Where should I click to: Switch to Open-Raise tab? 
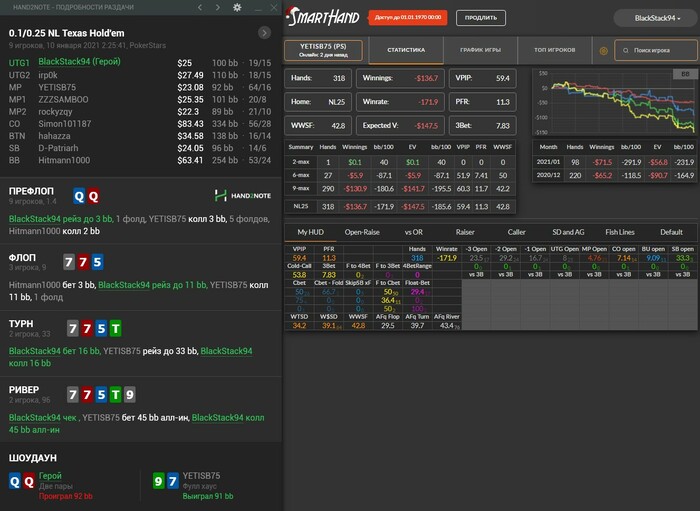[x=362, y=232]
